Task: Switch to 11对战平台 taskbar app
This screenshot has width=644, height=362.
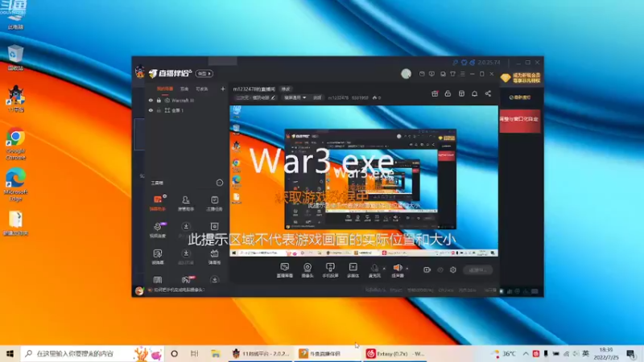Action: (x=261, y=353)
